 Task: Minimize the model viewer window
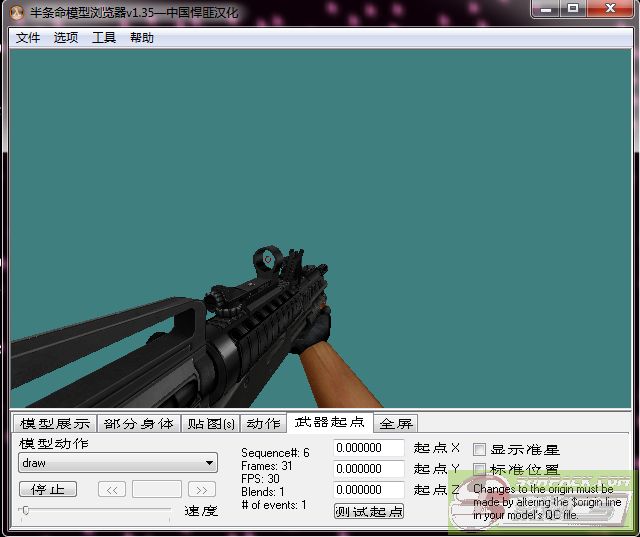coord(546,8)
